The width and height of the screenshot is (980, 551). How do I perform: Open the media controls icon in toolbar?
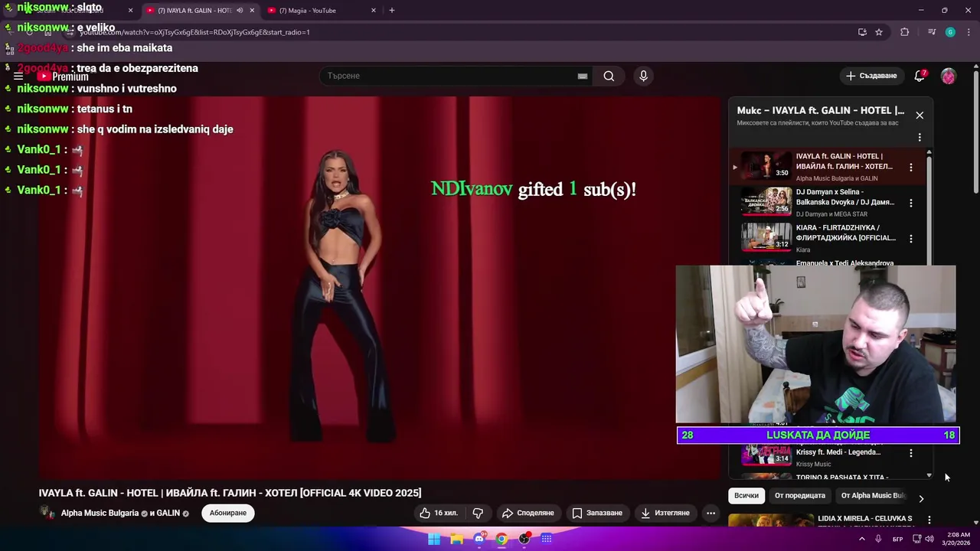pyautogui.click(x=932, y=32)
